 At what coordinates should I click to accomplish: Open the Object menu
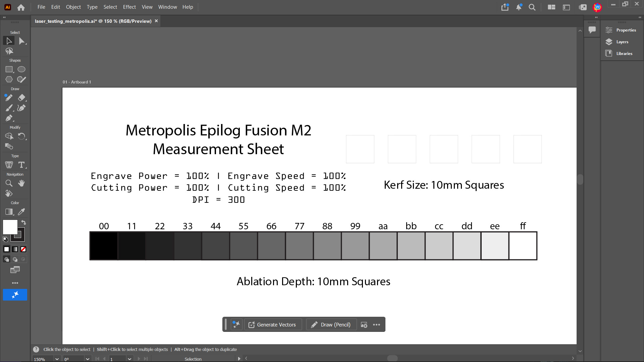73,7
